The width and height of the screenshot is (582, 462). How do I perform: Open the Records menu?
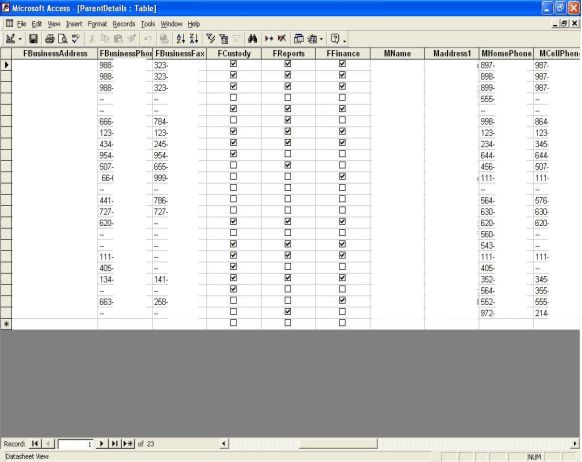pyautogui.click(x=124, y=24)
